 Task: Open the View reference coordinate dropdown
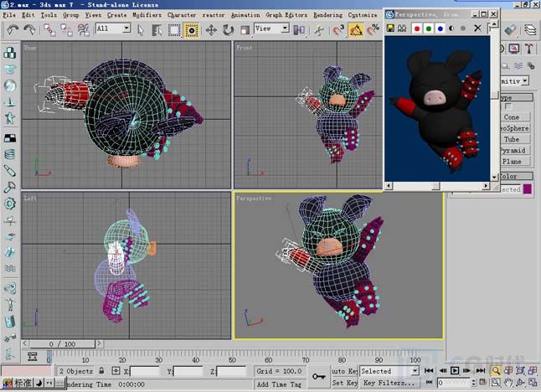(x=271, y=28)
